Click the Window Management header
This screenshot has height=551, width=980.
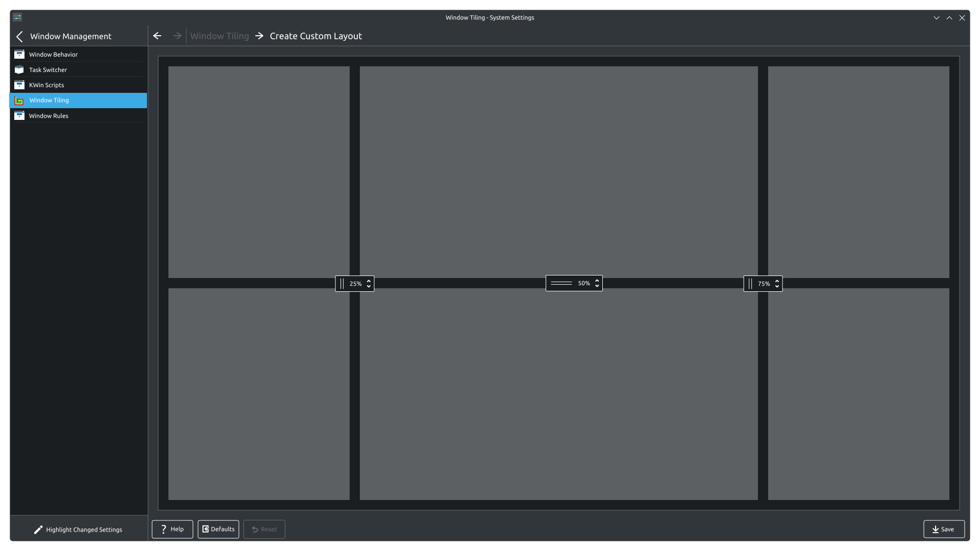coord(70,36)
